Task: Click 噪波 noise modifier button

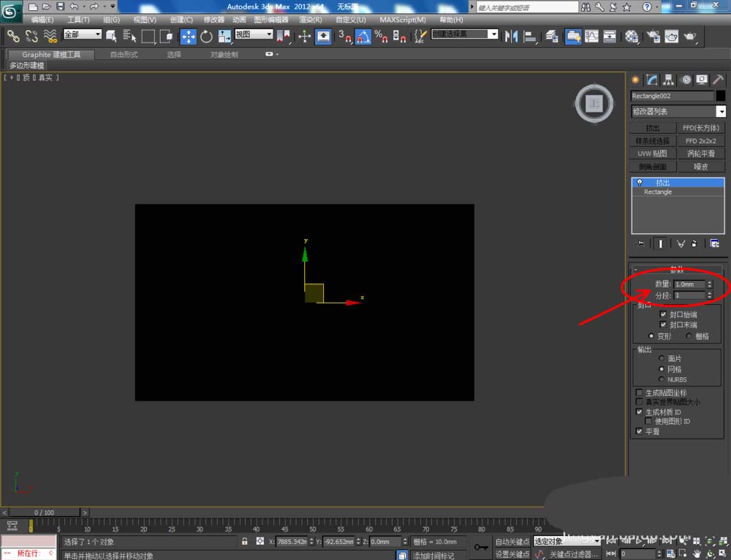Action: 701,167
